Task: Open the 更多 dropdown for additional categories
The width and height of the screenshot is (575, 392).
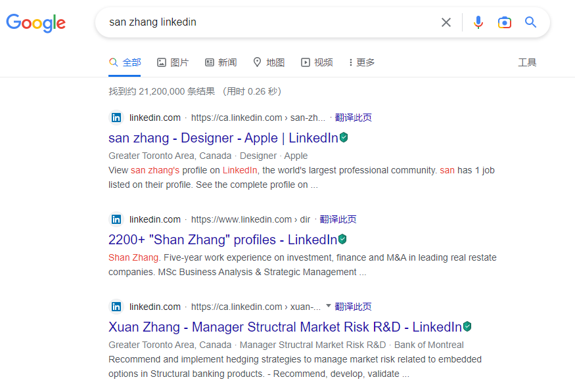Action: 361,62
